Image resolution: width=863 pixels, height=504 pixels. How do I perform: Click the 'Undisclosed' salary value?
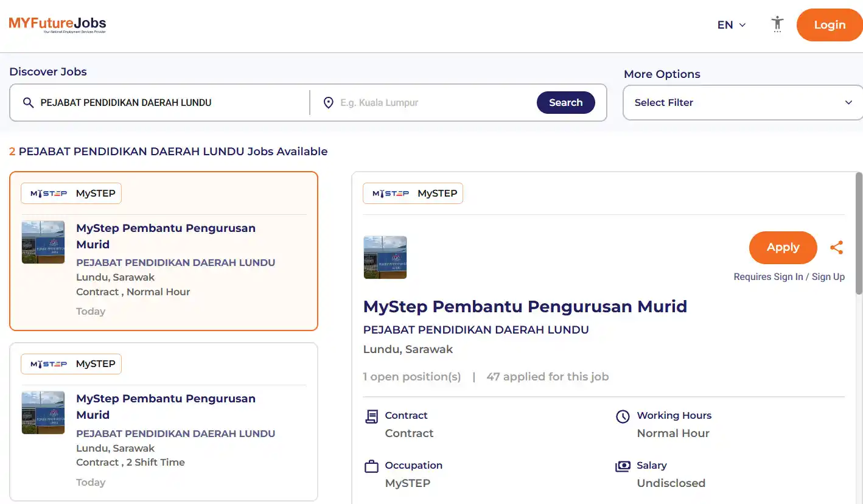671,483
